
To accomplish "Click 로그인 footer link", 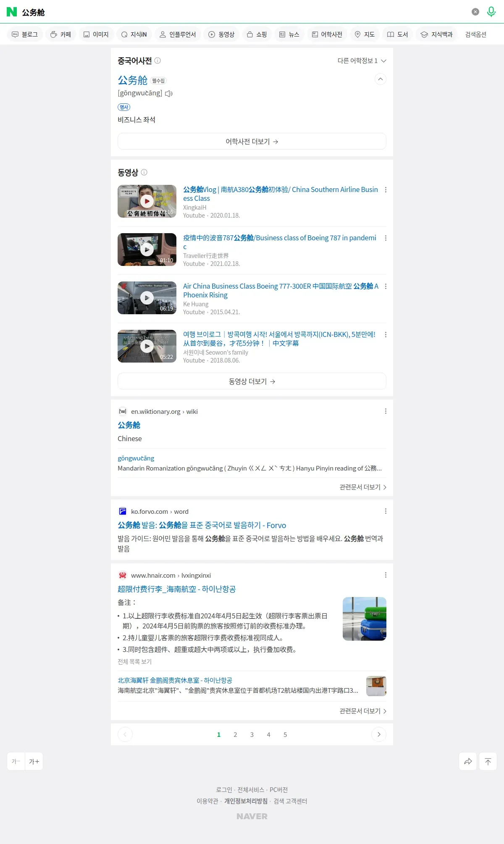I will [x=224, y=789].
